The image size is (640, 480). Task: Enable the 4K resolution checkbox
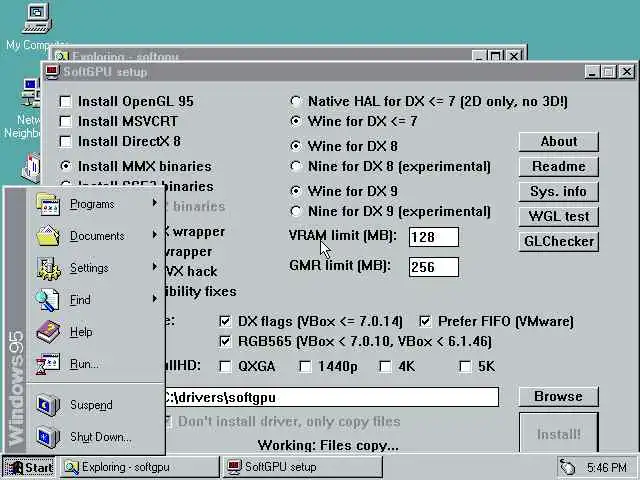[x=385, y=366]
